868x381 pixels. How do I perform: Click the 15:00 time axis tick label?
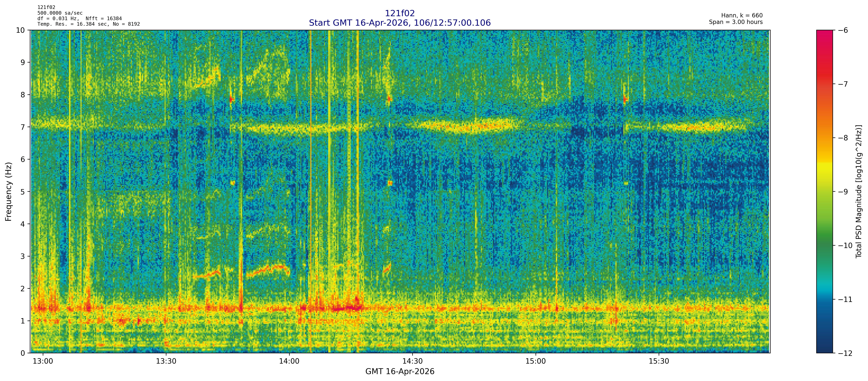tap(535, 362)
